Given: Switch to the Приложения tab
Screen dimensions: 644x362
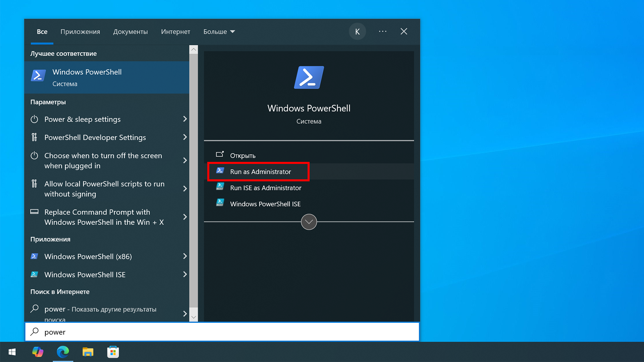Looking at the screenshot, I should point(80,32).
